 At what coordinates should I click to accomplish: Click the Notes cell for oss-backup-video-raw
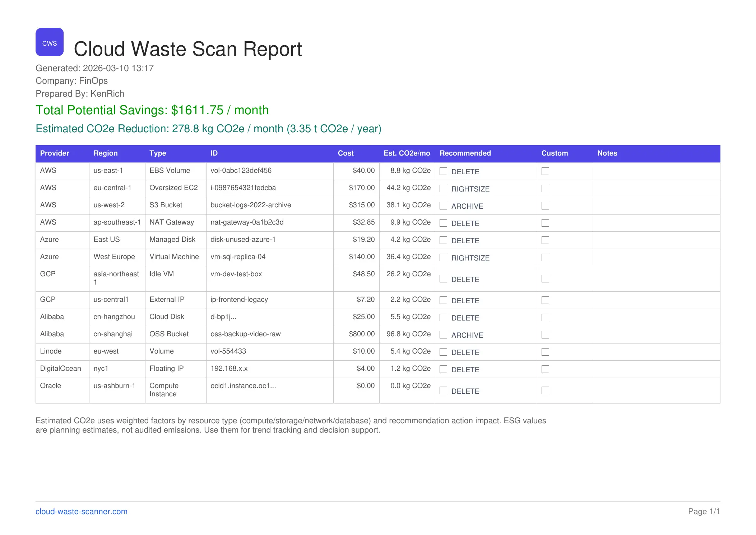coord(657,335)
